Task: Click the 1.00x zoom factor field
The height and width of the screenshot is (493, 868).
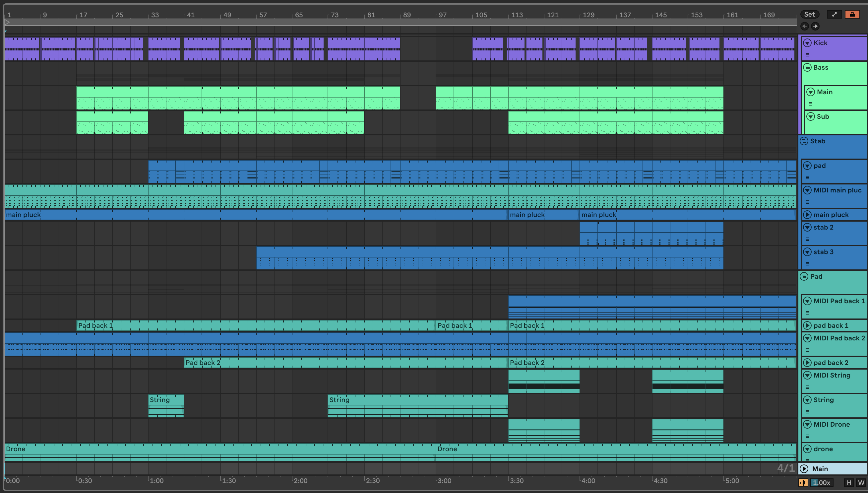Action: click(821, 482)
